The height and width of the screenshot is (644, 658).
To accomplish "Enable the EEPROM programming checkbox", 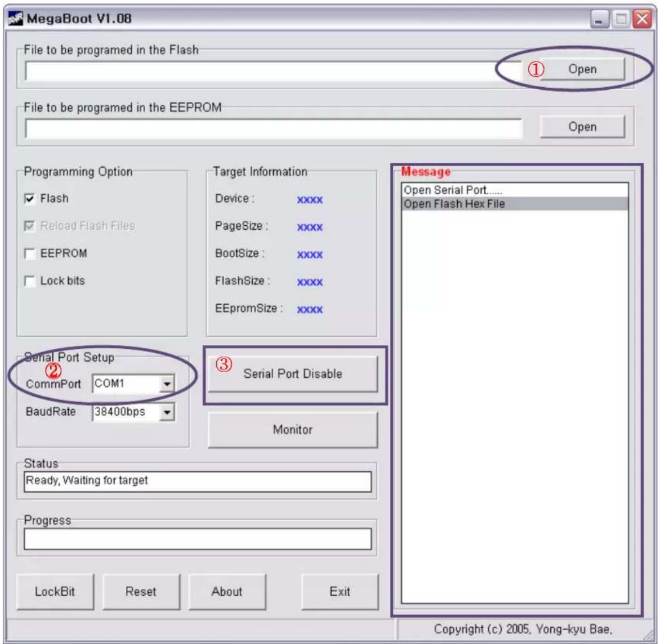I will 30,253.
